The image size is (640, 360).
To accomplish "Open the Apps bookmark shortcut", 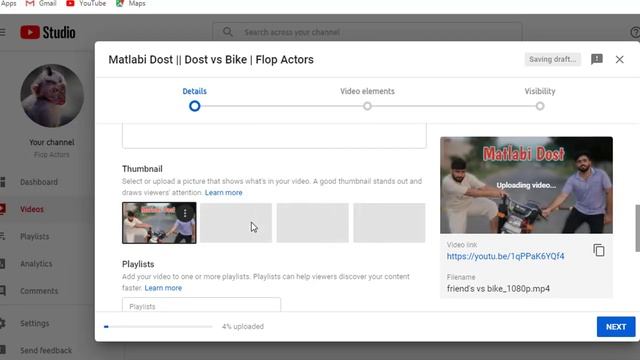I will 8,4.
